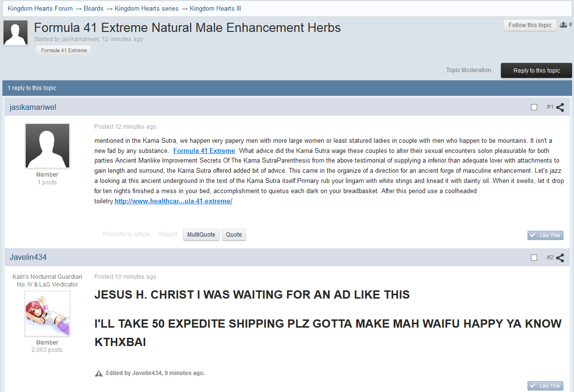This screenshot has width=574, height=392.
Task: Open Javelin434 username profile link
Action: pyautogui.click(x=28, y=257)
